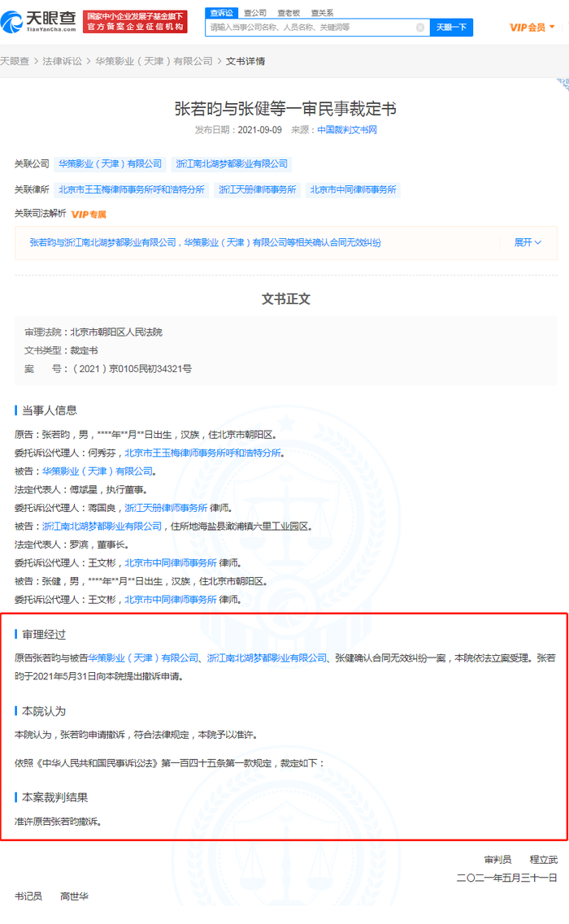Switch to the 查老板 search tab

[289, 13]
